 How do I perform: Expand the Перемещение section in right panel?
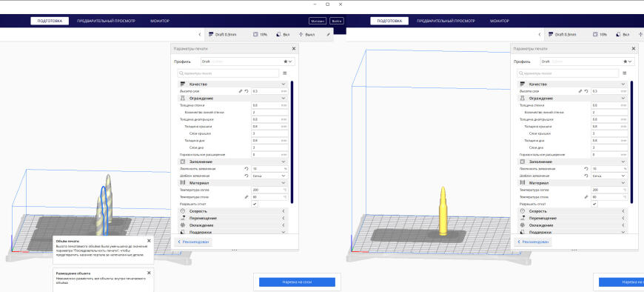coord(572,218)
